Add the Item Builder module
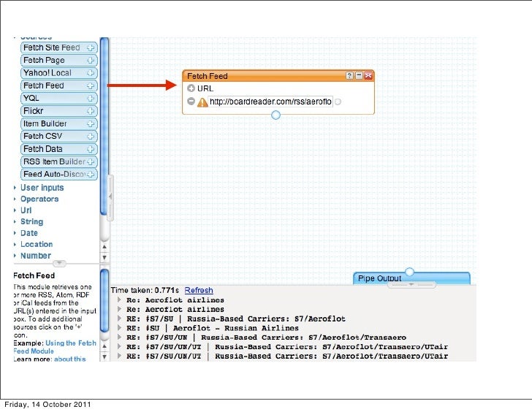The image size is (532, 412). 91,123
